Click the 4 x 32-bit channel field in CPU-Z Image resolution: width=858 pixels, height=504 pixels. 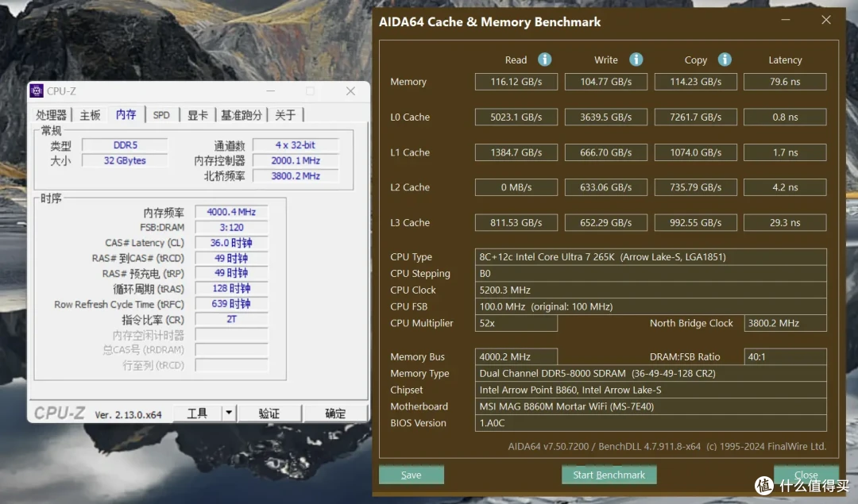click(296, 145)
